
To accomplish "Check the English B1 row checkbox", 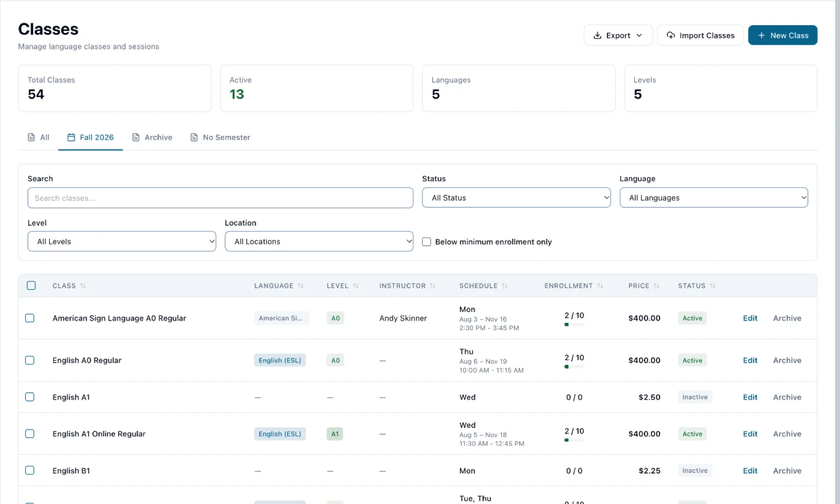I will 30,470.
